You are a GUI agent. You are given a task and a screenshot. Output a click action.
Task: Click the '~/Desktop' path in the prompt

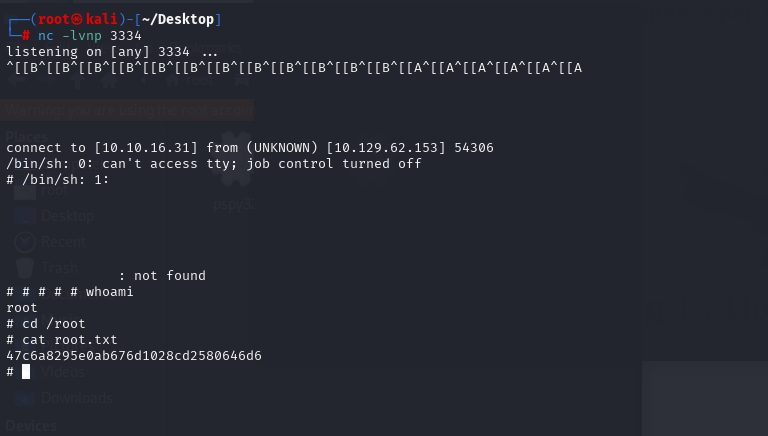pos(178,19)
